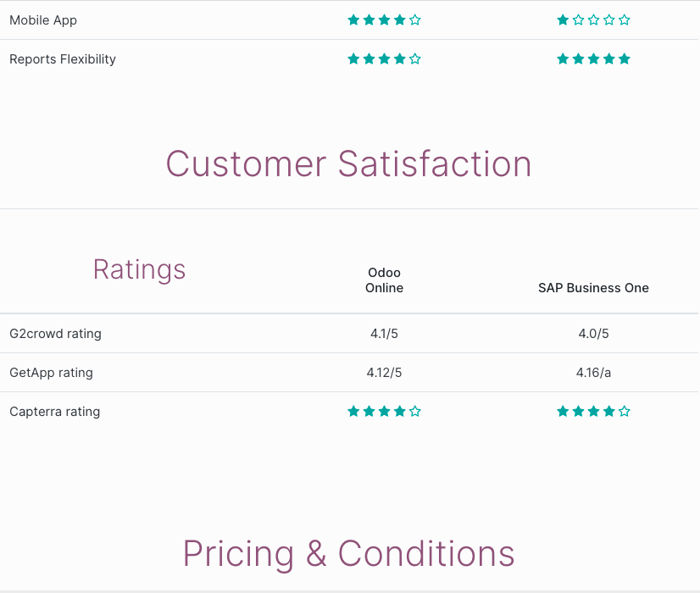The height and width of the screenshot is (593, 700).
Task: Click the Customer Satisfaction heading
Action: coord(348,163)
